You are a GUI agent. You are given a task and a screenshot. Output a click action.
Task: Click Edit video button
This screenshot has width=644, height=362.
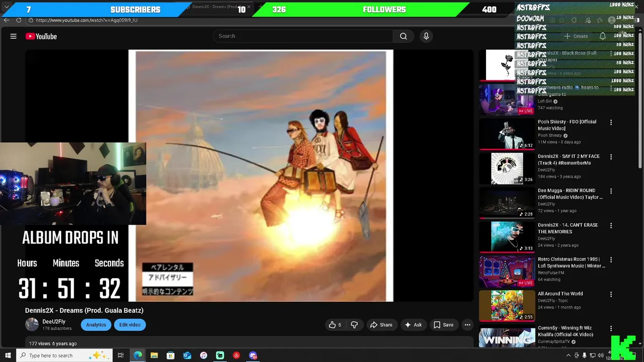tap(130, 325)
